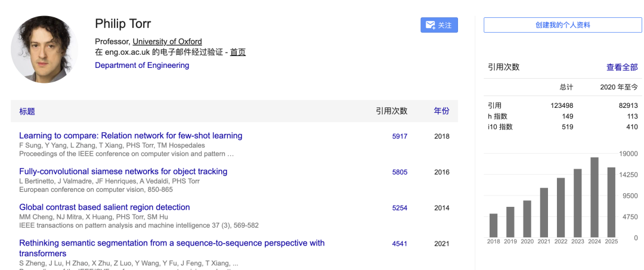This screenshot has width=644, height=270.
Task: Open the University of Oxford link
Action: pyautogui.click(x=167, y=42)
